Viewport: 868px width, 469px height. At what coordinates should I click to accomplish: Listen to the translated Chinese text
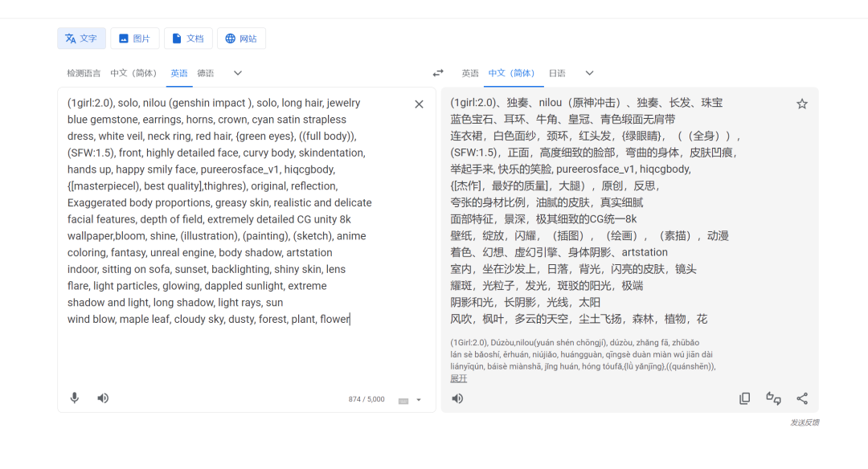457,398
